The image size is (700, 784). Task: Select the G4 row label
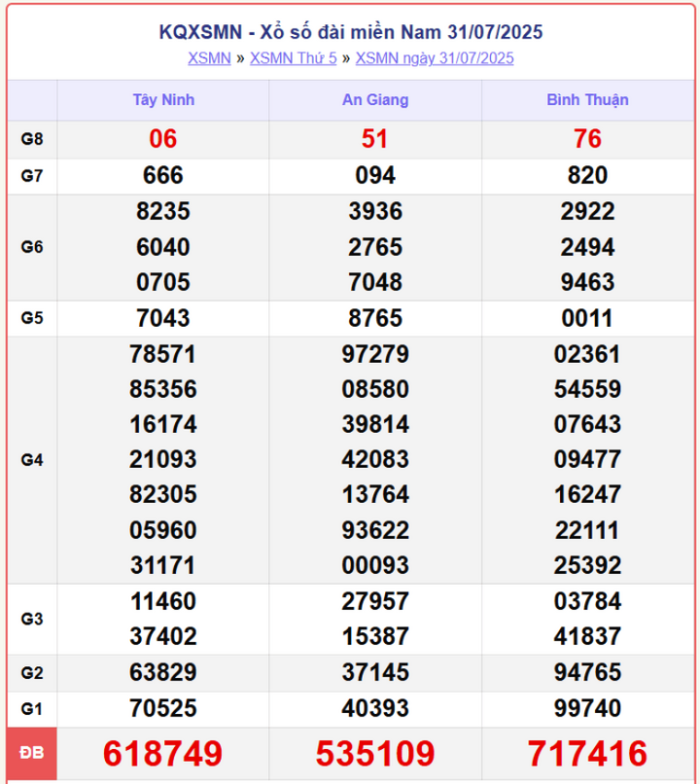32,460
